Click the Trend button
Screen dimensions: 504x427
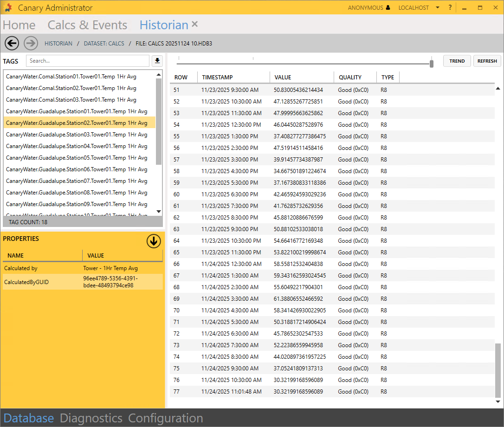[457, 61]
